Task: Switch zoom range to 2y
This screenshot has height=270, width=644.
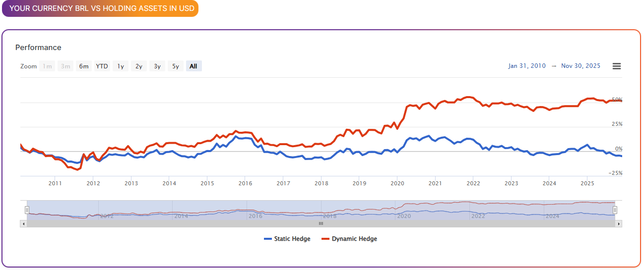Action: [x=139, y=66]
